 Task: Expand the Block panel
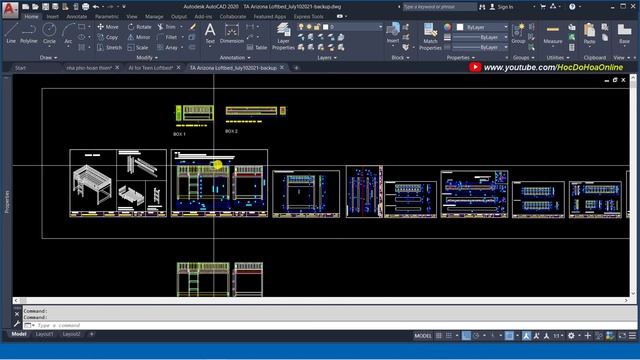pos(400,58)
